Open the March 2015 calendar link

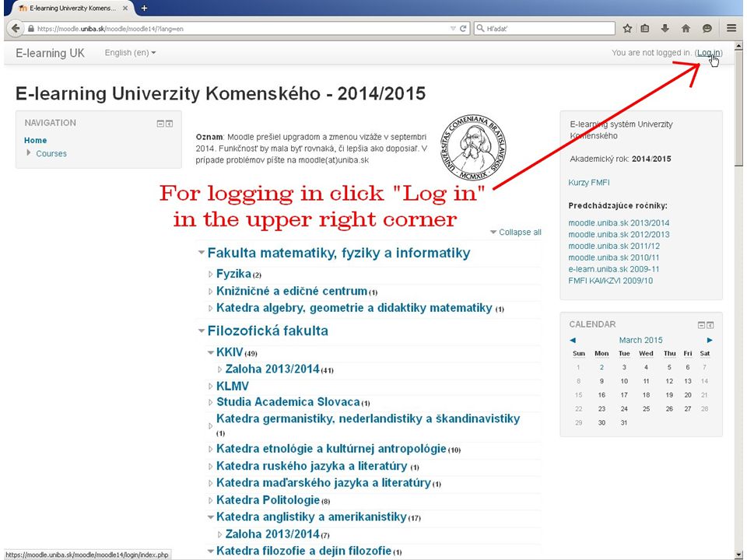[x=640, y=340]
